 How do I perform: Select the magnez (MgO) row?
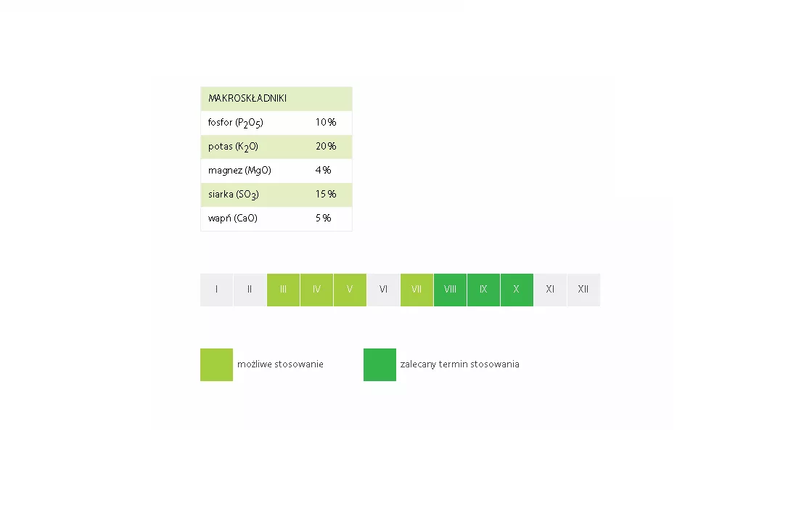tap(276, 171)
